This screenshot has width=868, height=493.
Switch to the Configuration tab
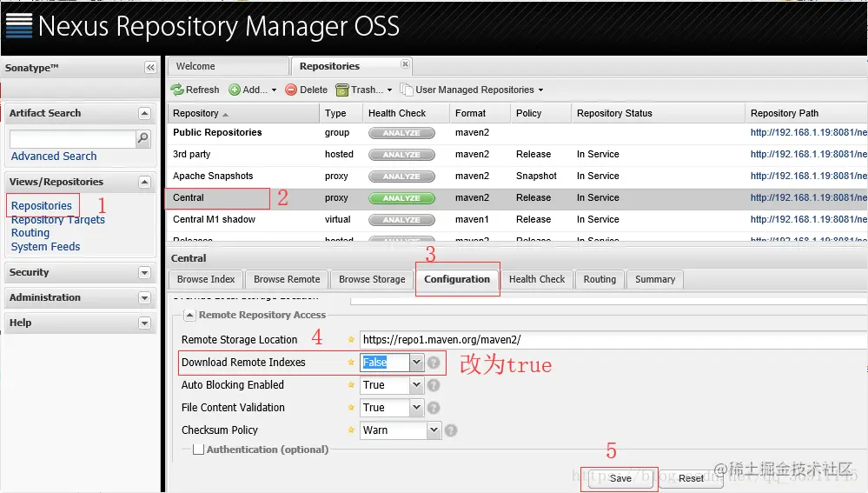click(x=457, y=279)
